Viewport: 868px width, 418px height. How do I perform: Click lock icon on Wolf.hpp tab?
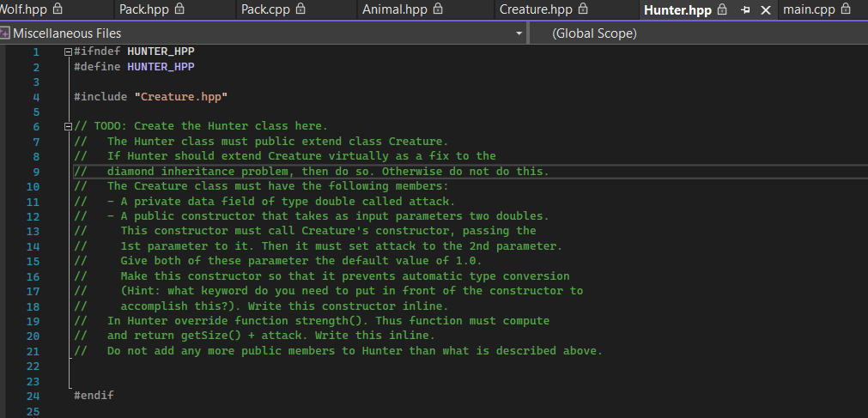tap(58, 9)
